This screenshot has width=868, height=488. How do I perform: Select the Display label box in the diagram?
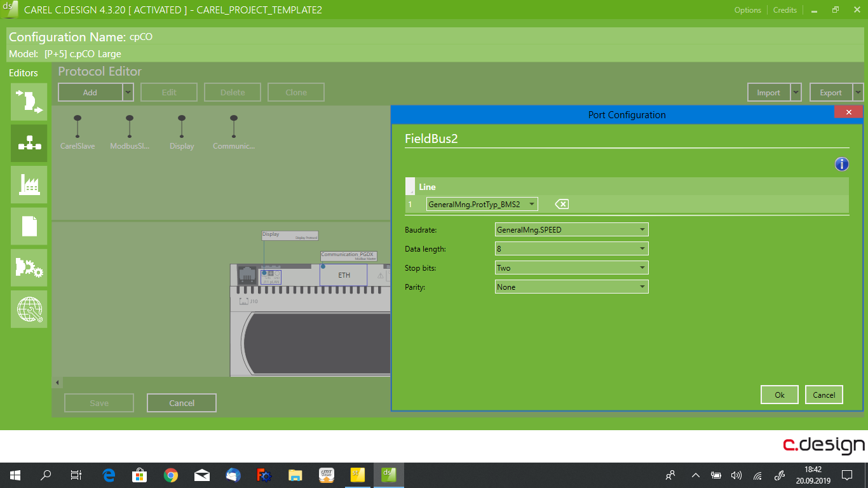tap(290, 235)
